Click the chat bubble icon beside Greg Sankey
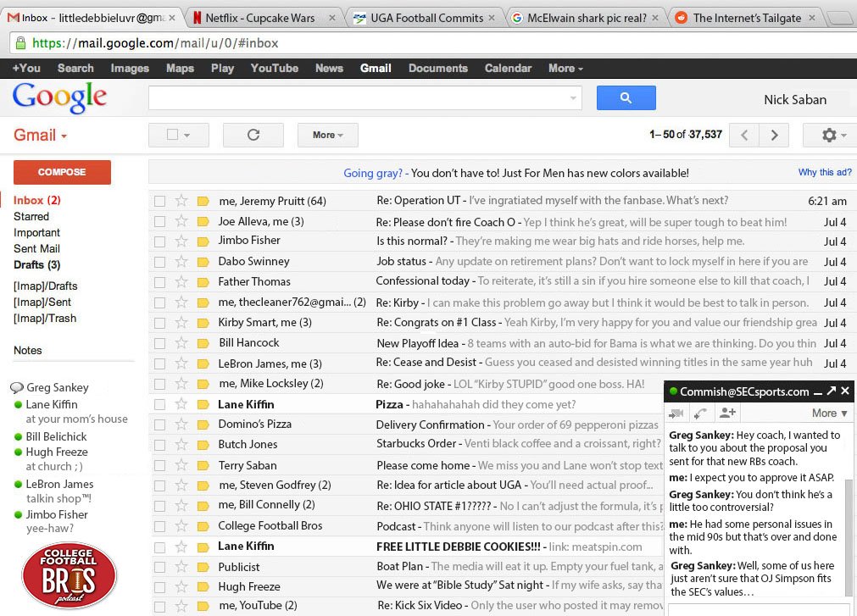 tap(17, 388)
